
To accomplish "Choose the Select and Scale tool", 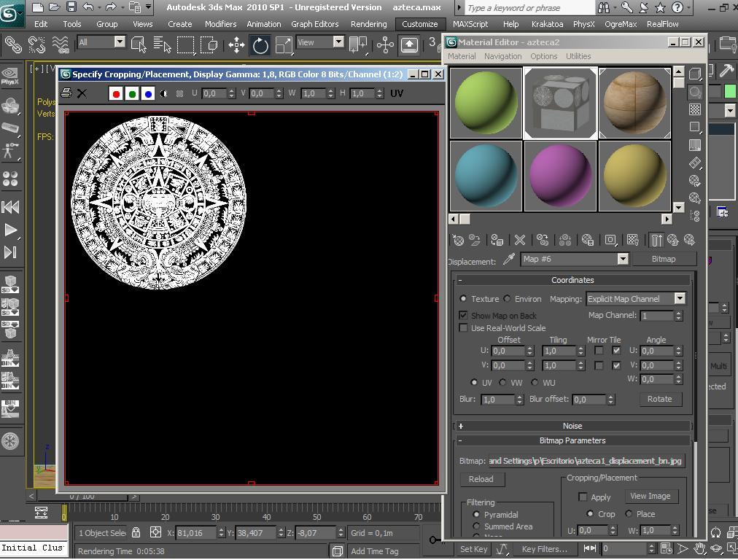I will point(284,46).
